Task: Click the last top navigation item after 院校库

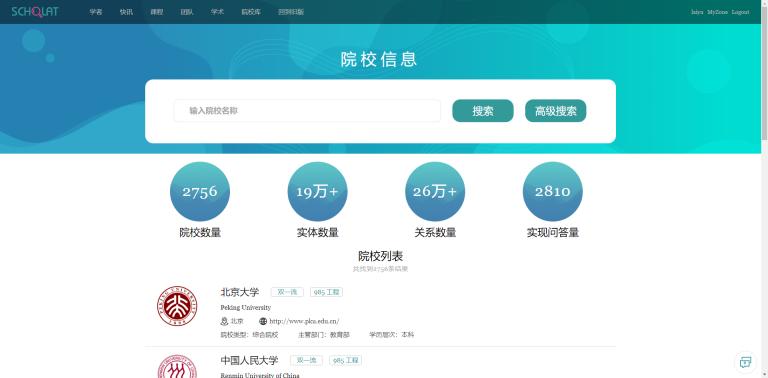Action: coord(291,12)
